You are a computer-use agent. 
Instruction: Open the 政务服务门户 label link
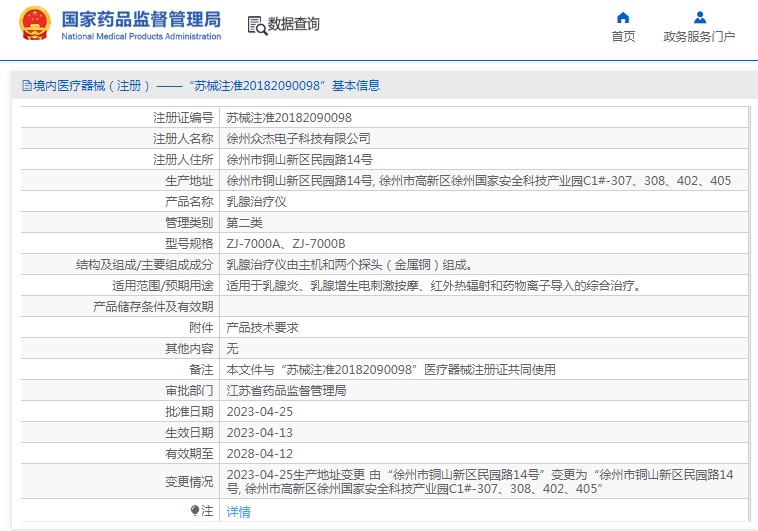click(699, 37)
